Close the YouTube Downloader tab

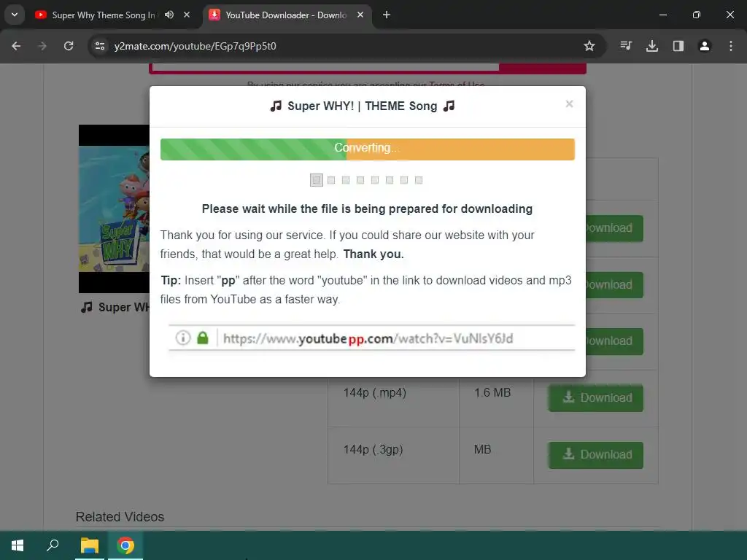(360, 15)
